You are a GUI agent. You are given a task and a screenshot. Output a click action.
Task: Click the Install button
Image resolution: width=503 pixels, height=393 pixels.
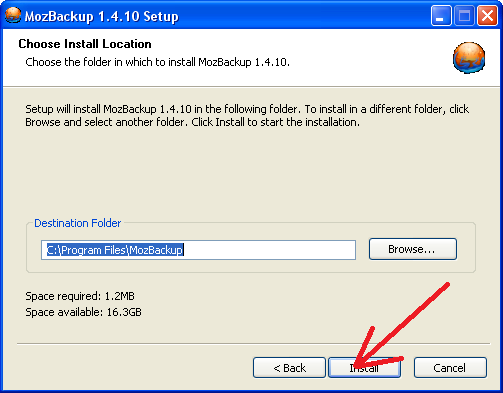(364, 368)
